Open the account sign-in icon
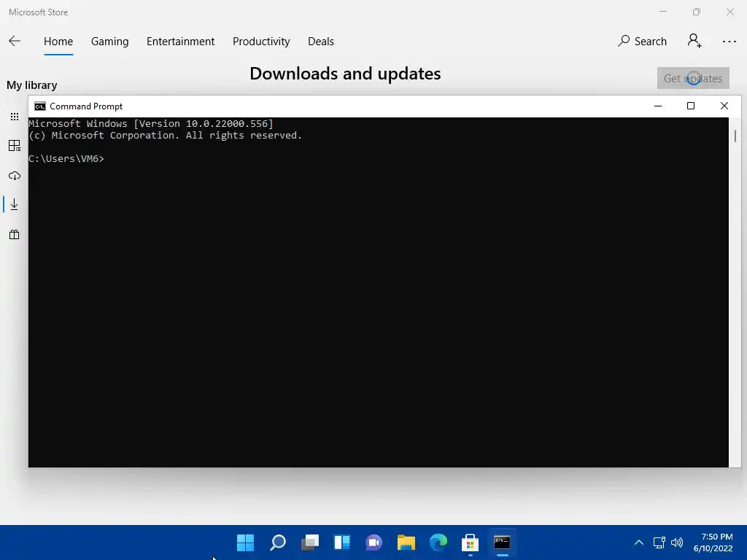 pyautogui.click(x=694, y=41)
